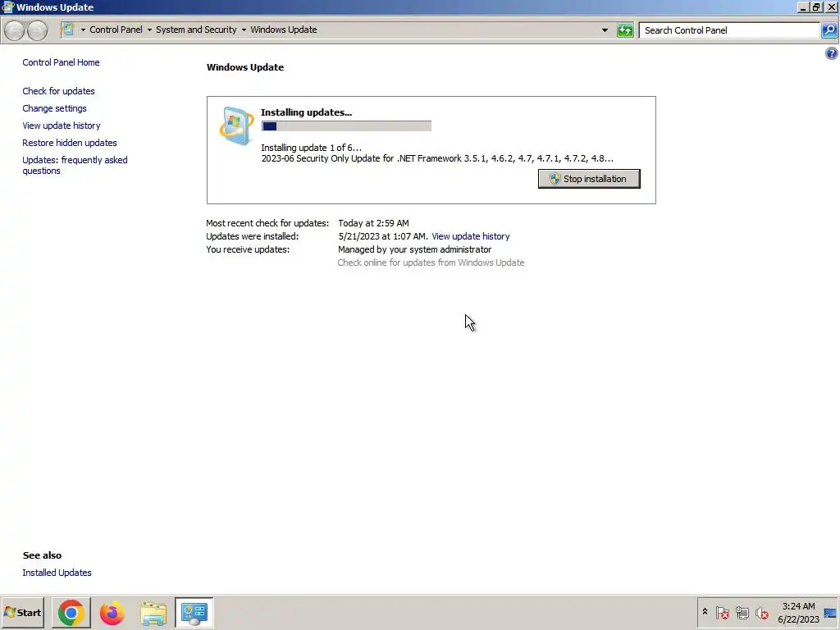Click the Control Panel icon in address bar
This screenshot has width=840, height=630.
[x=69, y=30]
